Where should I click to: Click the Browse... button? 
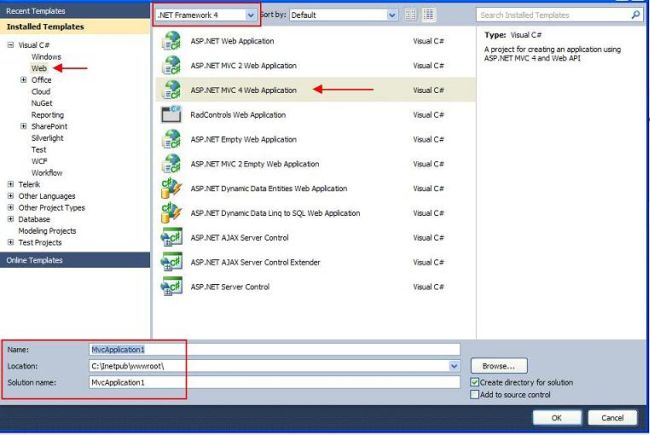click(499, 366)
